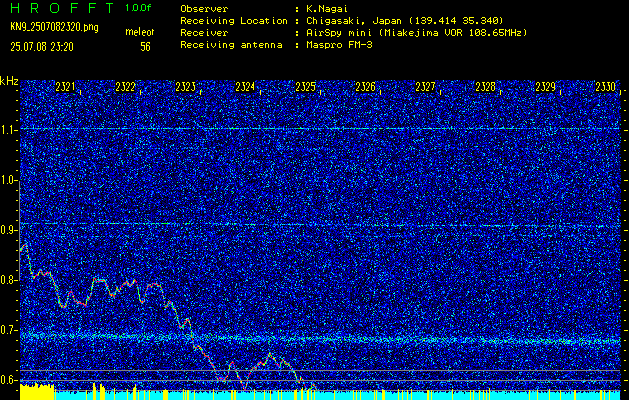
Task: Click the 2323 time marker
Action: 185,87
